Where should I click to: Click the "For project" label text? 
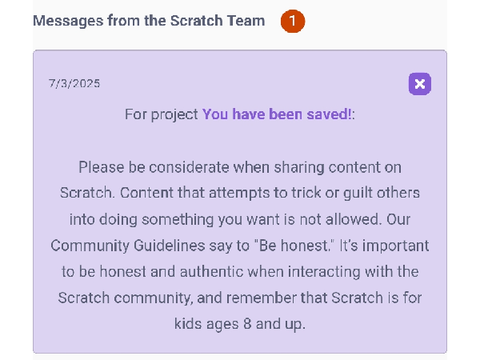pyautogui.click(x=162, y=115)
